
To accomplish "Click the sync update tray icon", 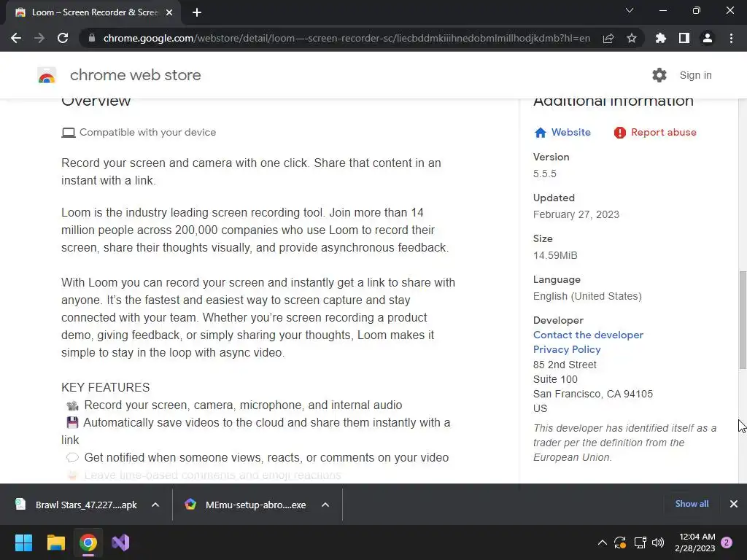I will (x=620, y=542).
